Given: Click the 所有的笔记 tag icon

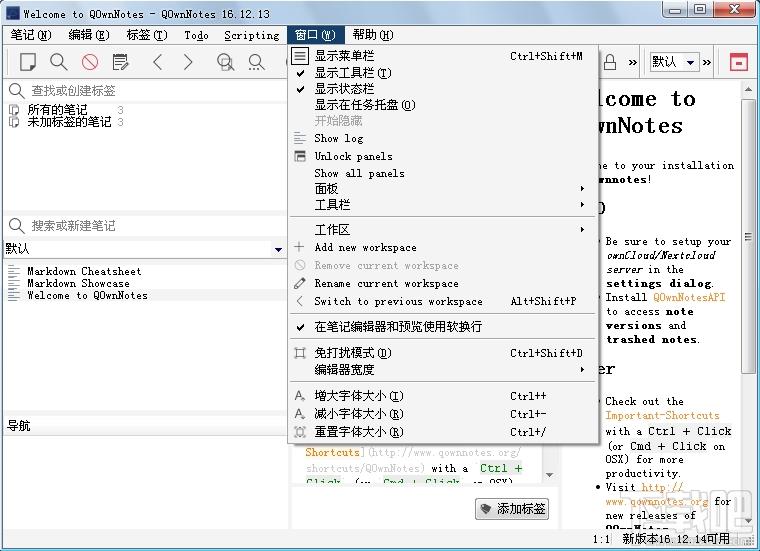Looking at the screenshot, I should 14,110.
